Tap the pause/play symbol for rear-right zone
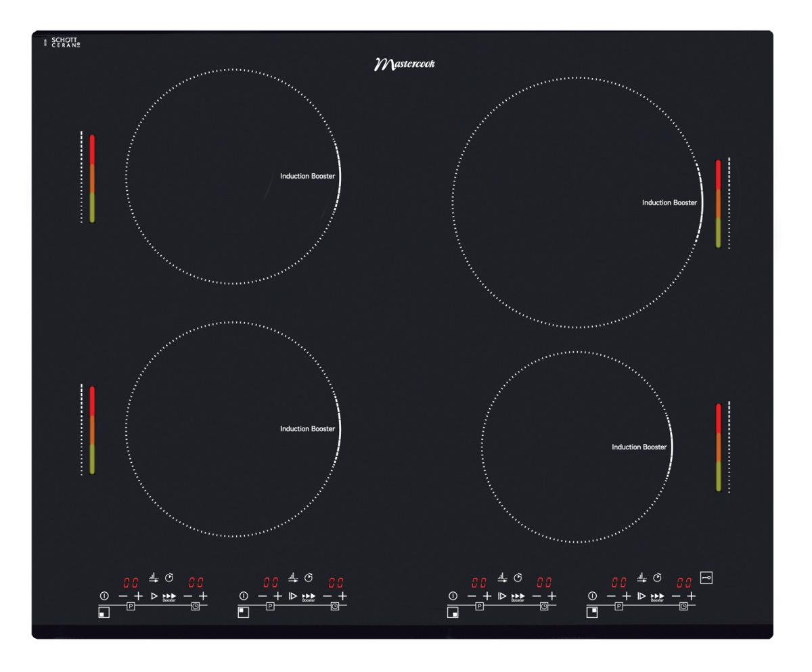Viewport: 812px width, 672px height. pos(641,596)
